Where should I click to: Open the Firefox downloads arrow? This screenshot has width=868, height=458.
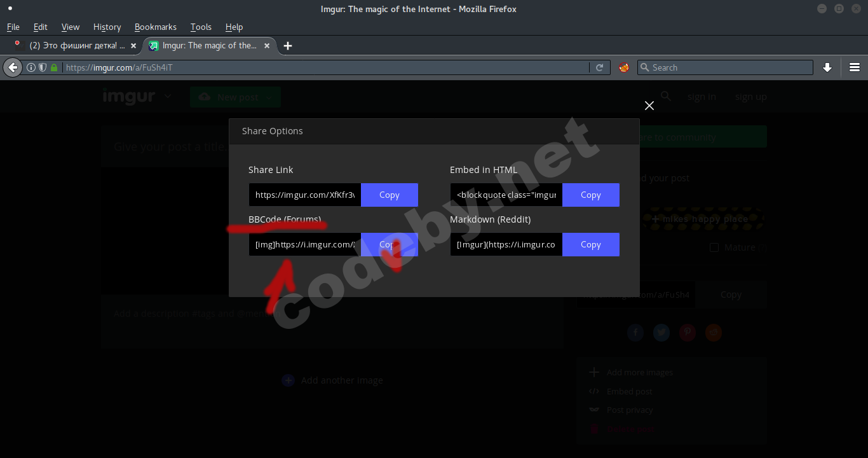[827, 67]
